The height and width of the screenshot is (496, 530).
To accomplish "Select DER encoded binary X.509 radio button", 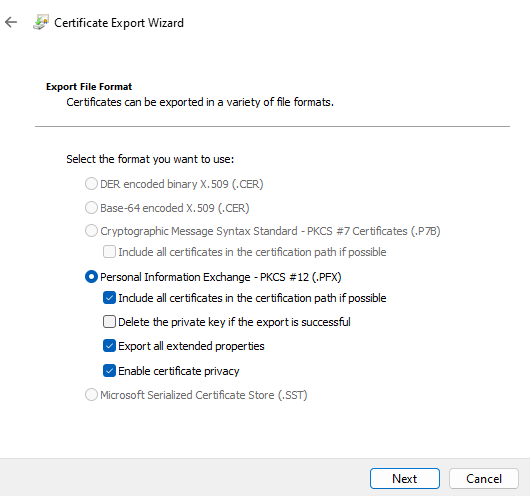I will (x=91, y=184).
